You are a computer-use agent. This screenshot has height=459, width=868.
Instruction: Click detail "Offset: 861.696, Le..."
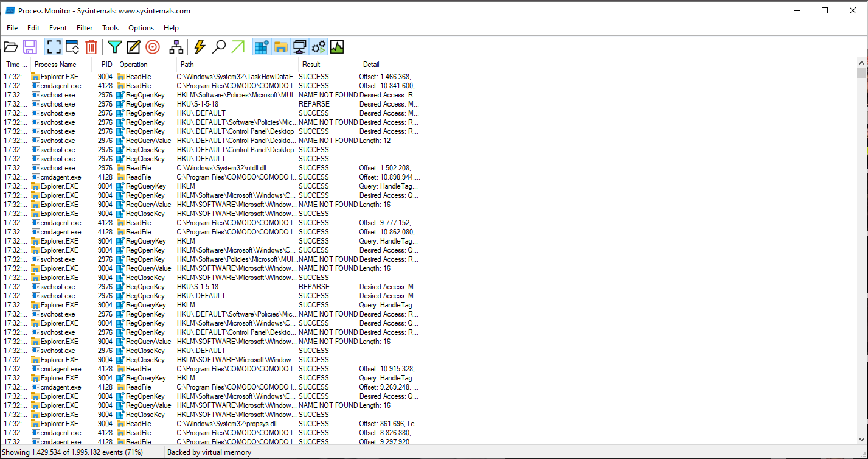pyautogui.click(x=389, y=424)
